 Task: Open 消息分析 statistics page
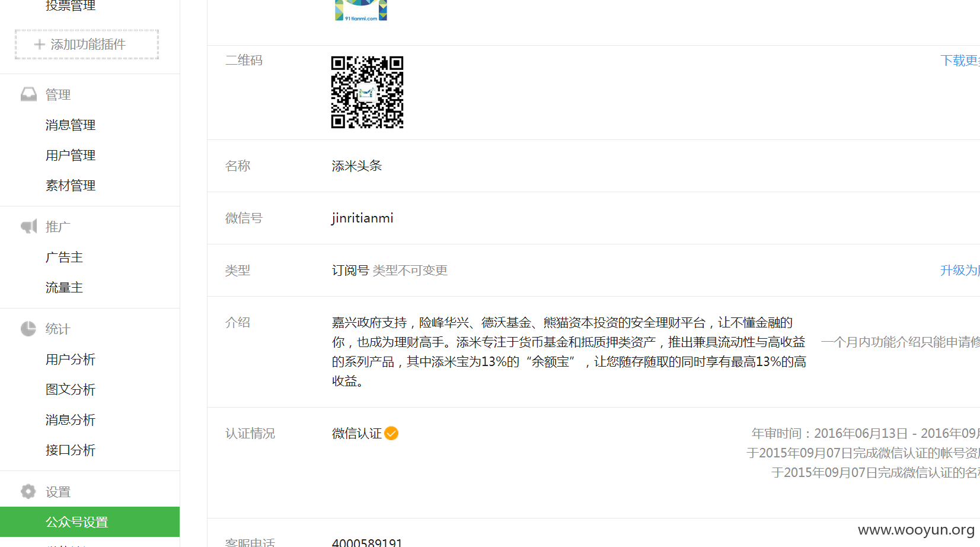71,420
